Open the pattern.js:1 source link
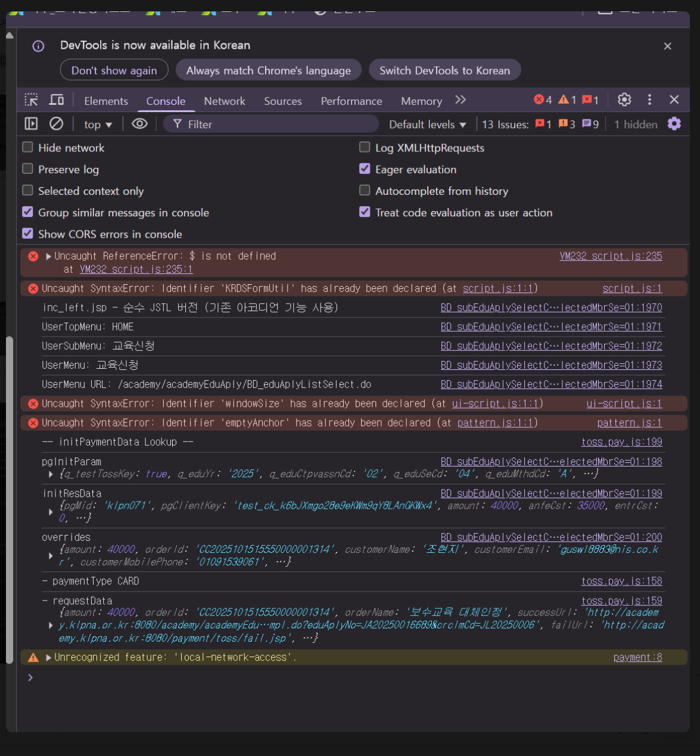Image resolution: width=700 pixels, height=756 pixels. point(630,423)
